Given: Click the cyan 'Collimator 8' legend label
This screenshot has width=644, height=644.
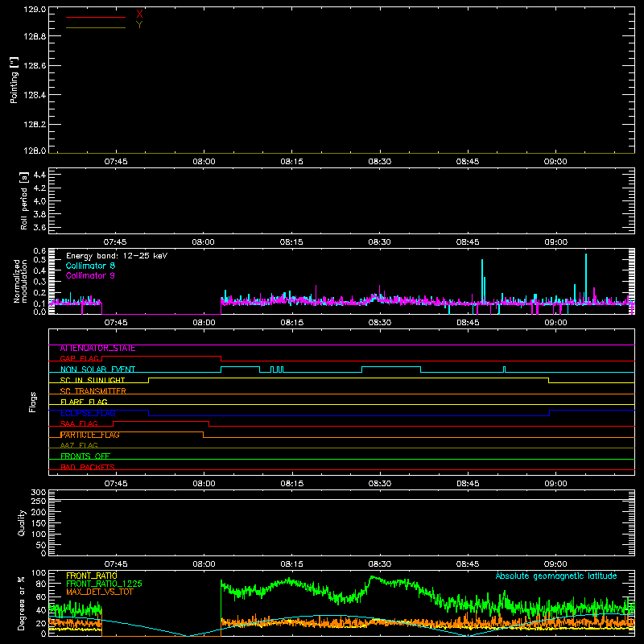Looking at the screenshot, I should pyautogui.click(x=90, y=266).
